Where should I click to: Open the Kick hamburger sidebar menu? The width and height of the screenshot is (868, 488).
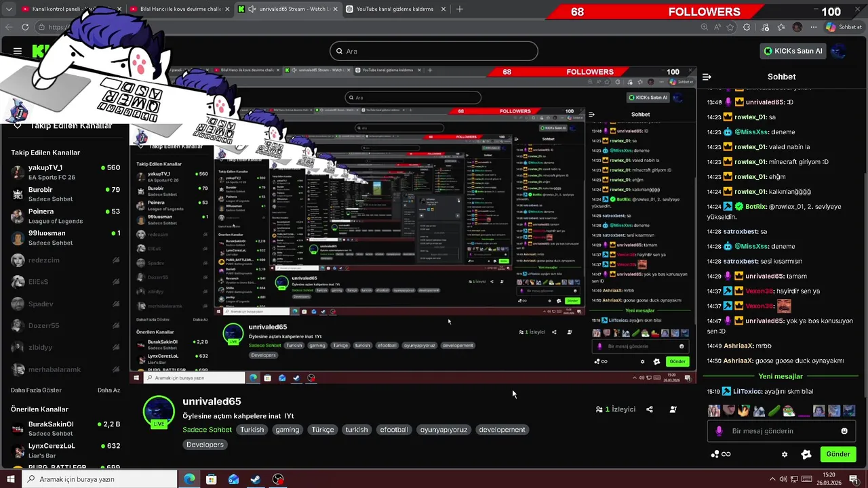(x=18, y=51)
